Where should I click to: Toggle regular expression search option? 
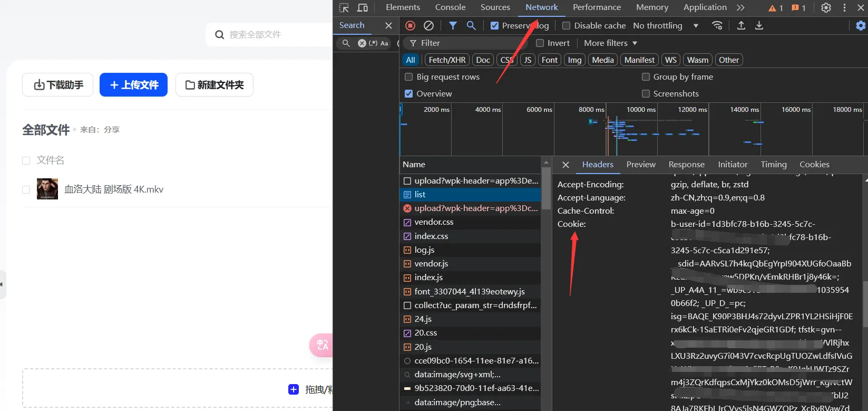tap(373, 43)
